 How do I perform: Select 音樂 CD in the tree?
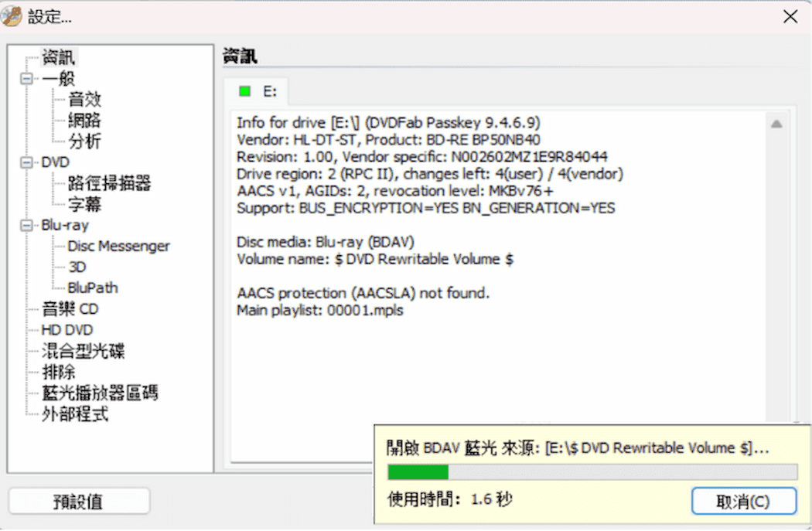70,309
